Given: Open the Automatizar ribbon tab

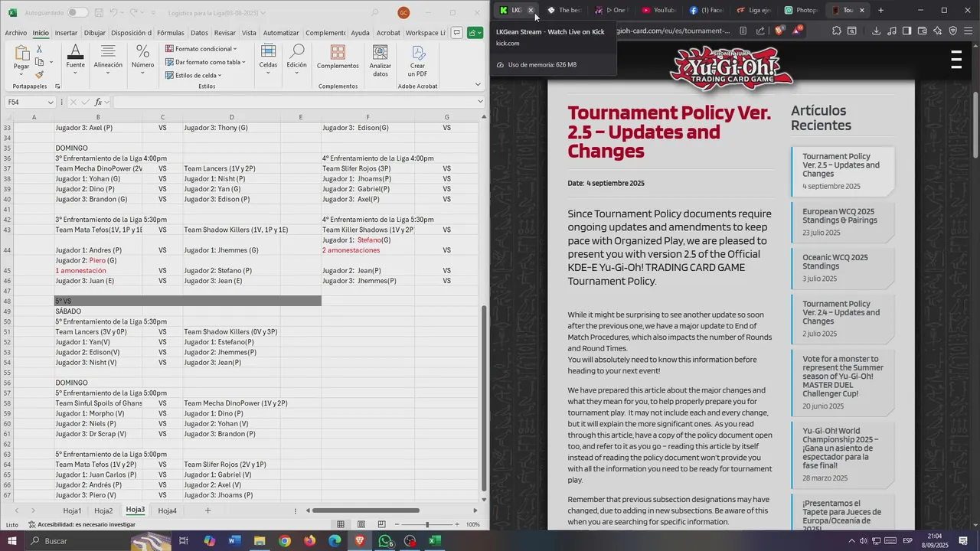Looking at the screenshot, I should [281, 33].
